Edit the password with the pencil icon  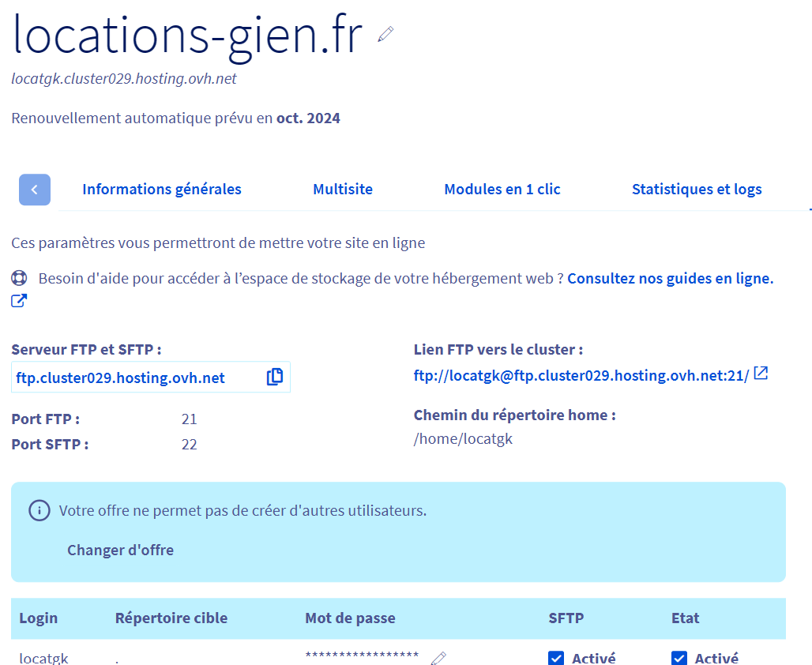pos(438,658)
